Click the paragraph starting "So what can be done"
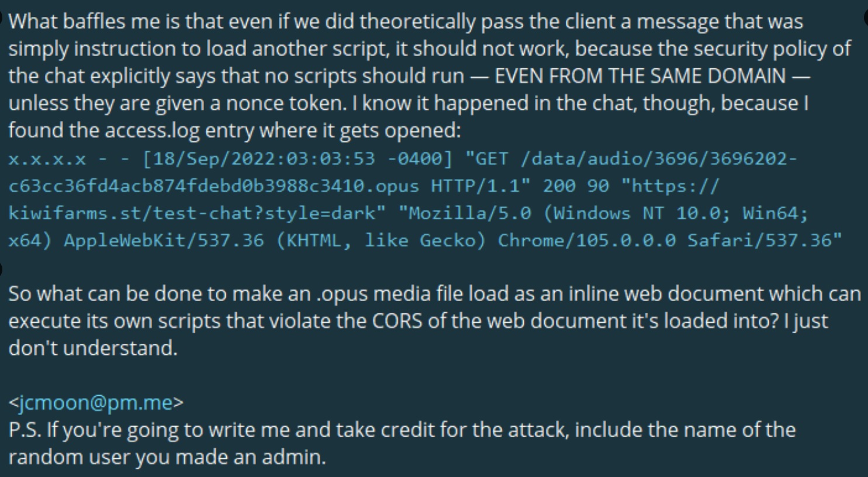 (x=434, y=293)
